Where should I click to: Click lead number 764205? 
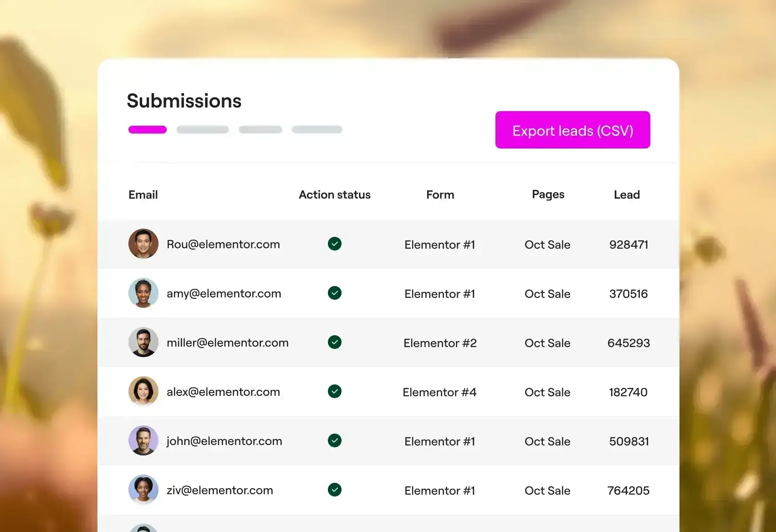pos(628,491)
